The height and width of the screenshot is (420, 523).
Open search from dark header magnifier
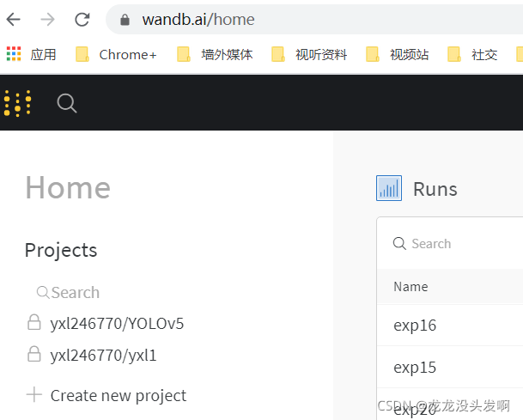[67, 103]
